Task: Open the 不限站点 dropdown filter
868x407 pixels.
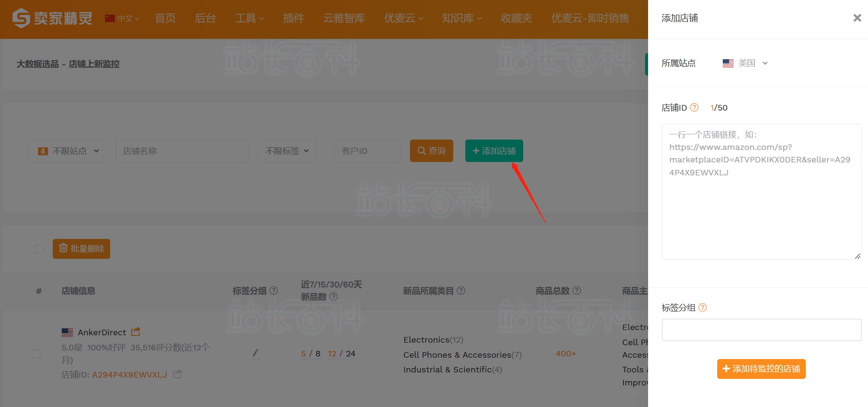Action: (68, 151)
